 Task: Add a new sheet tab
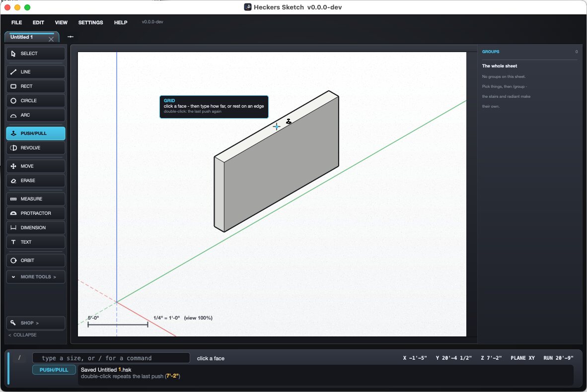point(71,37)
